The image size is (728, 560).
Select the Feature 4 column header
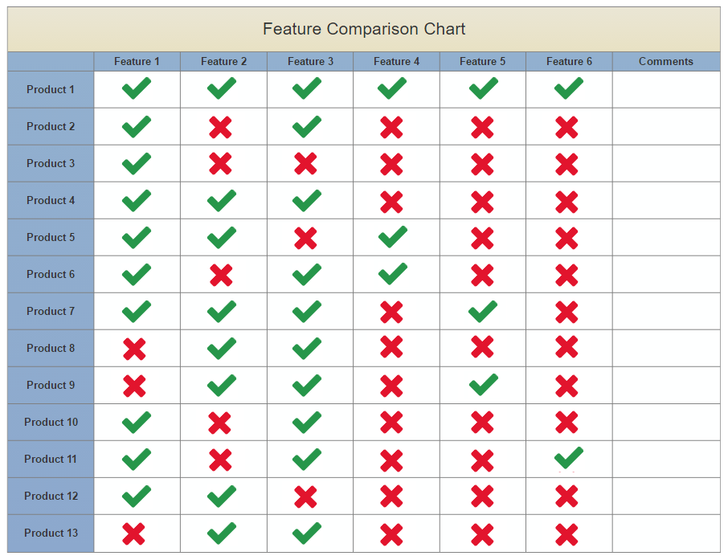pos(396,61)
